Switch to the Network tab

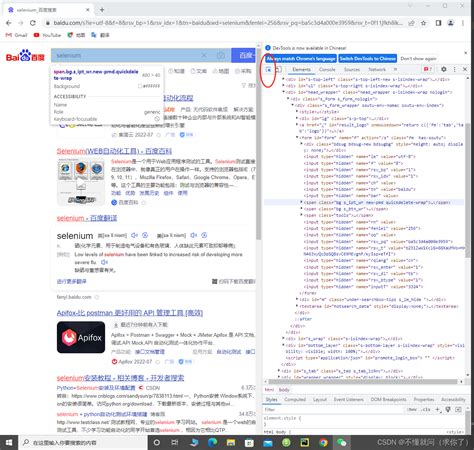coord(377,69)
